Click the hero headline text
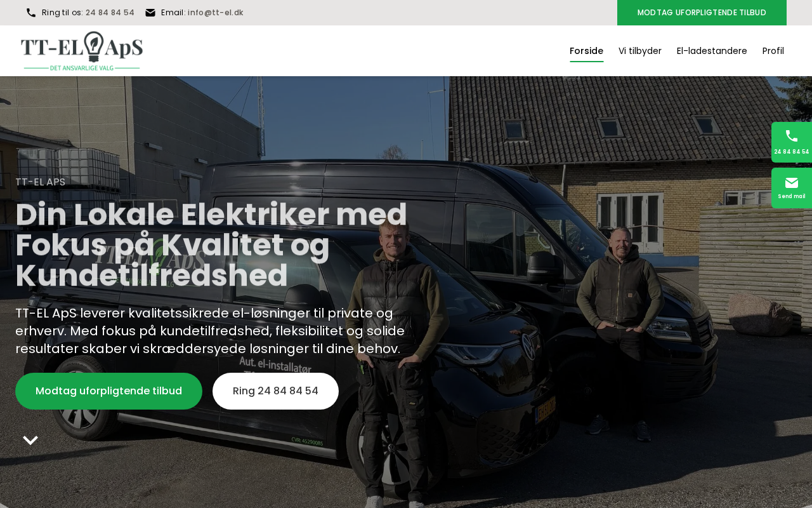 (x=211, y=245)
